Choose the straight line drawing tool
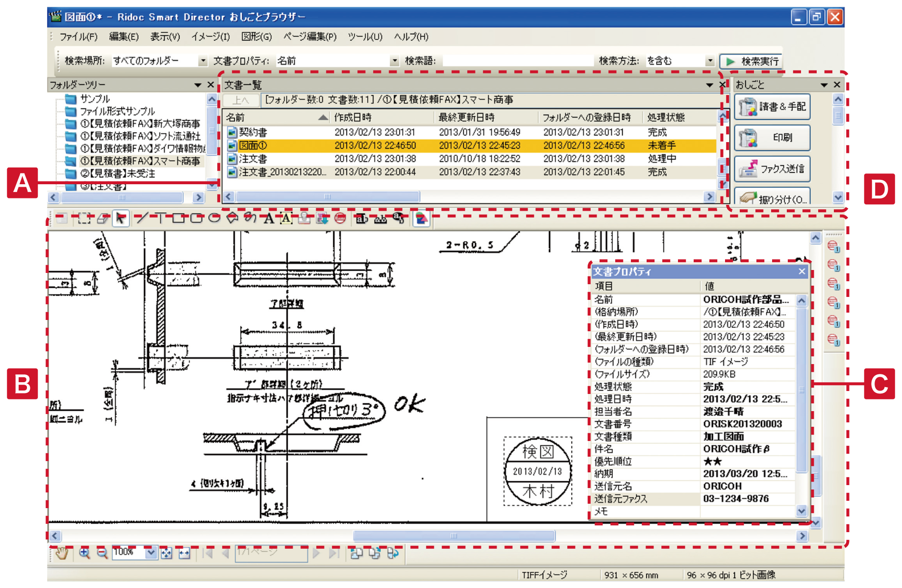 [142, 219]
